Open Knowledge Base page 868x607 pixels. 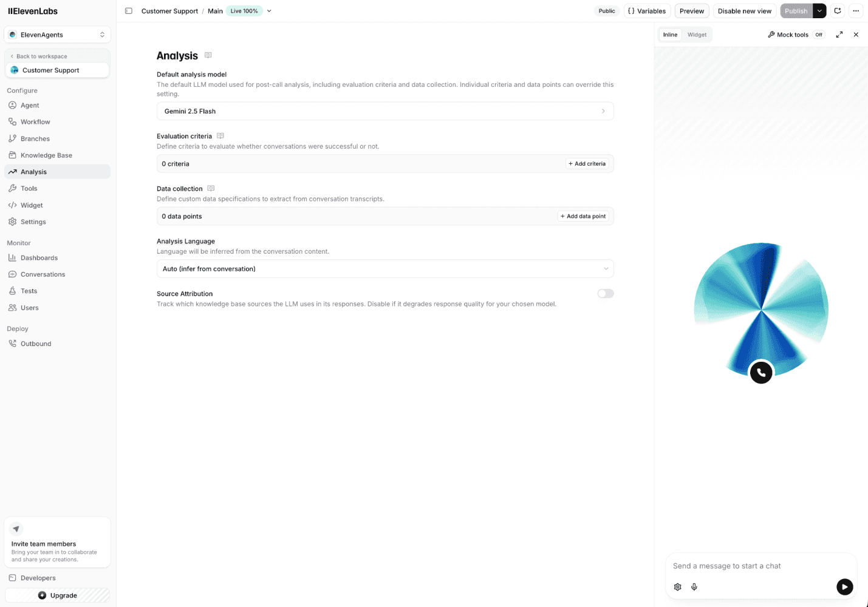click(57, 155)
